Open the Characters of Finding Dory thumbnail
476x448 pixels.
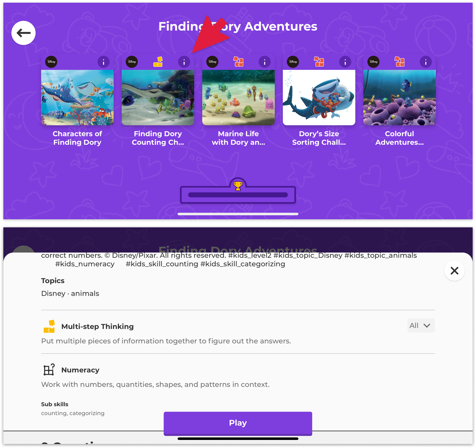click(77, 97)
